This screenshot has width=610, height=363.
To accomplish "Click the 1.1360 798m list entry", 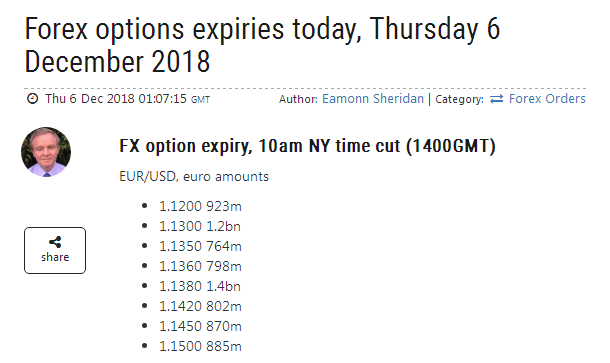I will click(x=200, y=266).
